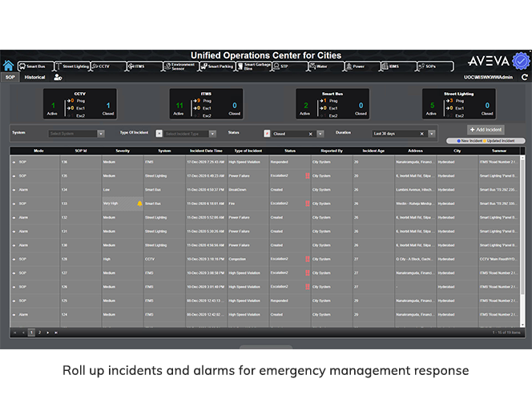The height and width of the screenshot is (399, 532).
Task: Open the ITMS module tab
Action: pos(145,66)
